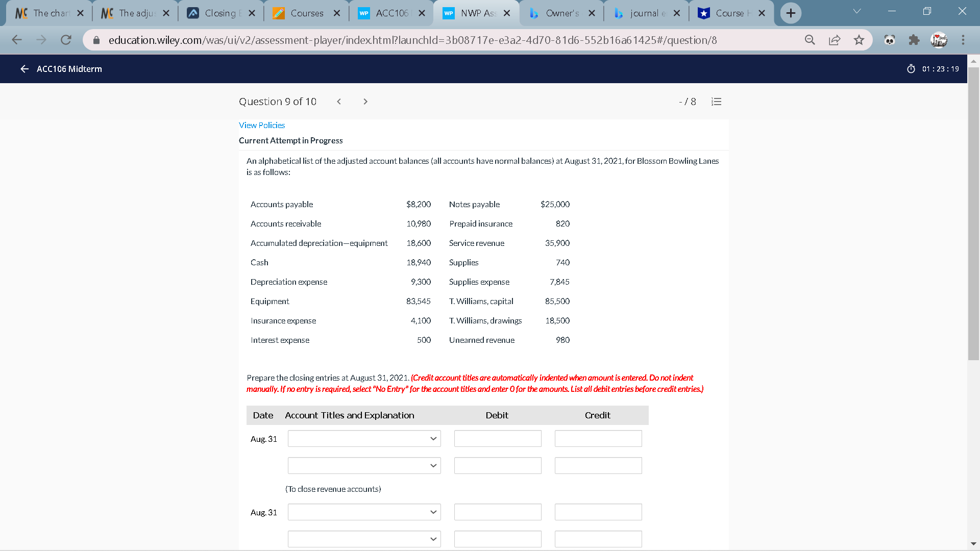Open second Aug. 31 account title dropdown
The image size is (980, 551).
(x=364, y=512)
